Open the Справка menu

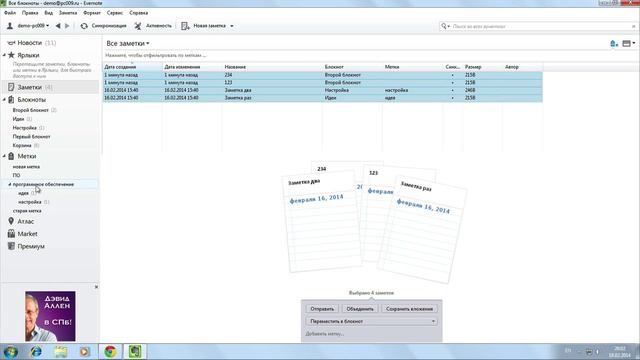pos(138,13)
